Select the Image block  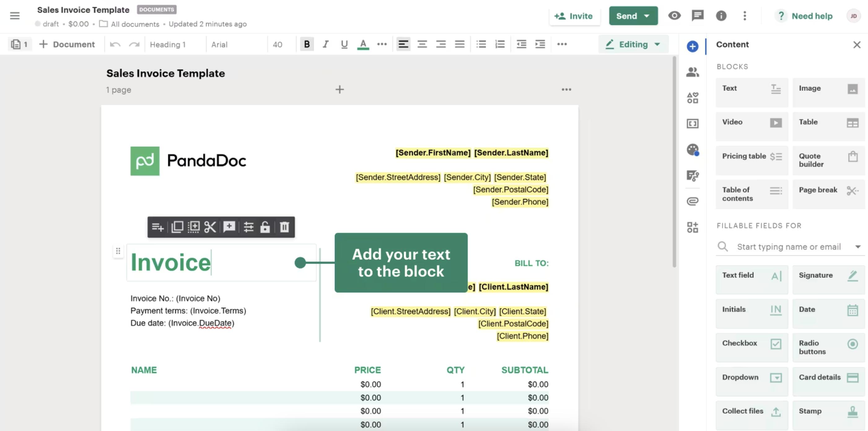pyautogui.click(x=829, y=92)
